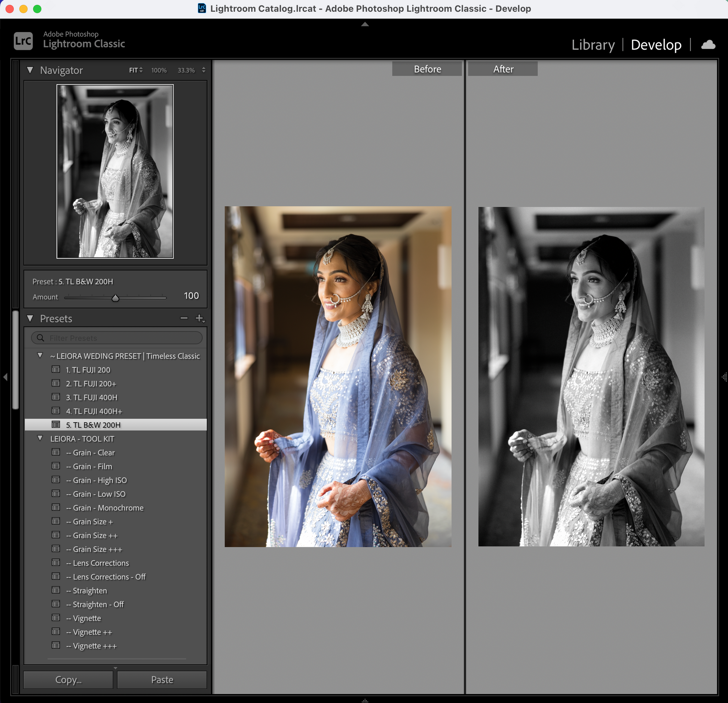
Task: Toggle the bottom filmstrip panel handle
Action: [x=365, y=700]
